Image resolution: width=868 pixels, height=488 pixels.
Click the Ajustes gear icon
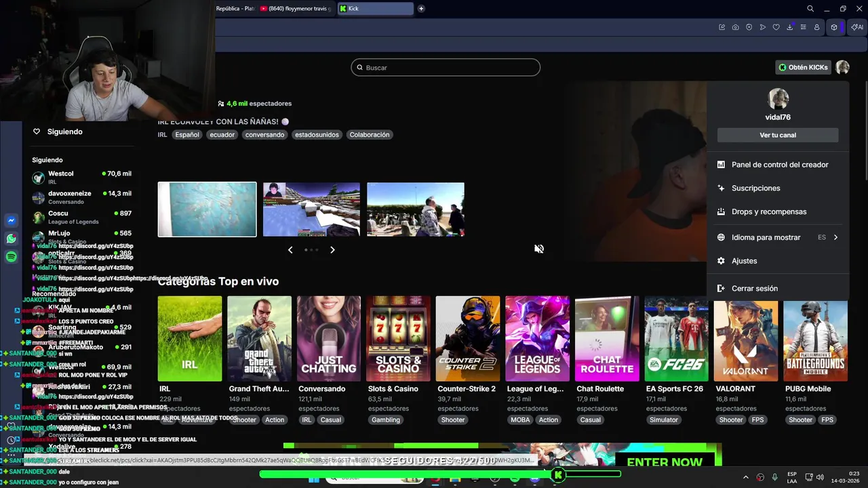click(x=721, y=261)
